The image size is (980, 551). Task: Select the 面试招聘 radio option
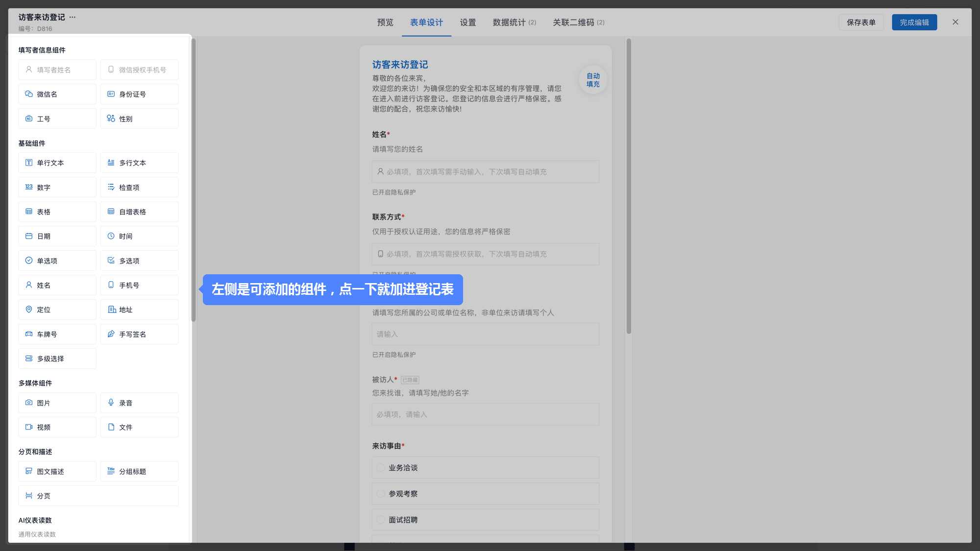(x=485, y=520)
